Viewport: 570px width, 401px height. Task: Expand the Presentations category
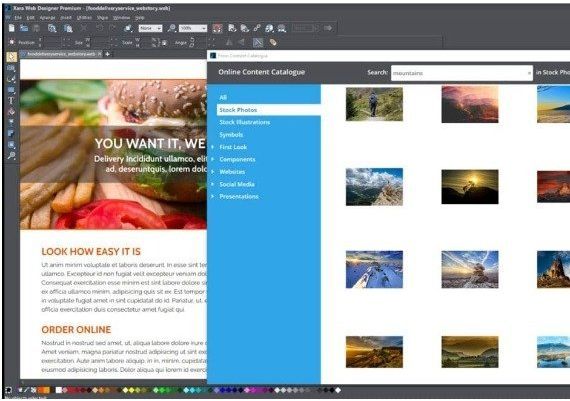[213, 196]
